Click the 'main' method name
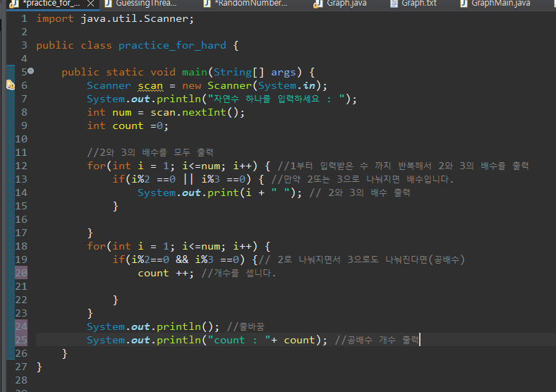 (x=194, y=73)
